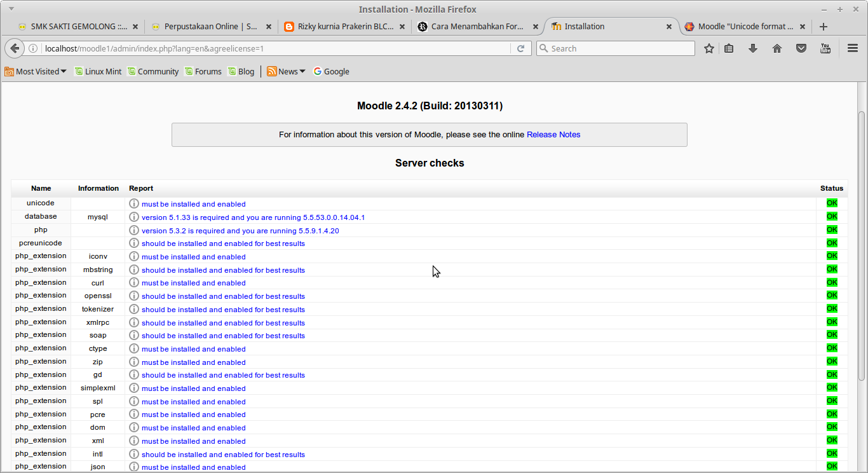Image resolution: width=868 pixels, height=473 pixels.
Task: Click the simplexml extension name cell
Action: [98, 388]
